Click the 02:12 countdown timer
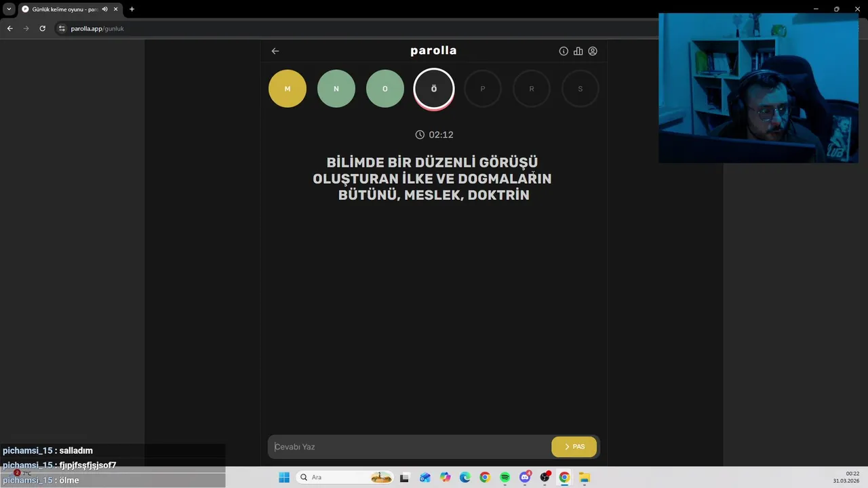868x488 pixels. tap(434, 135)
